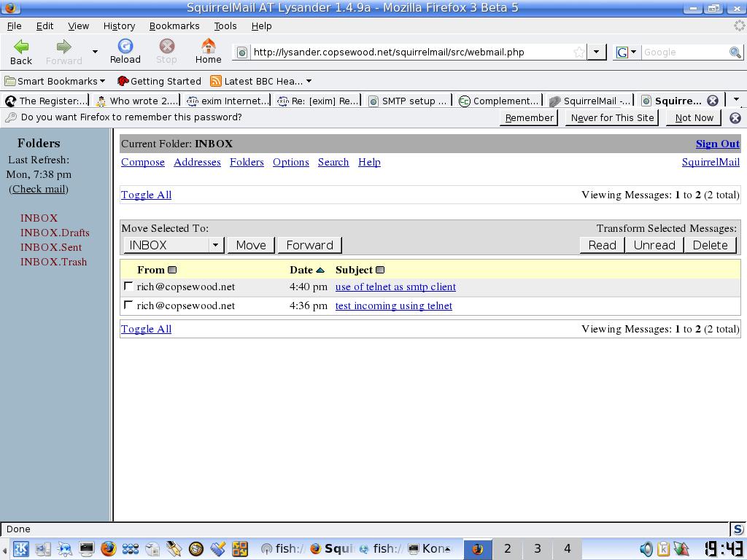Sort messages using the Date arrow icon

[320, 270]
